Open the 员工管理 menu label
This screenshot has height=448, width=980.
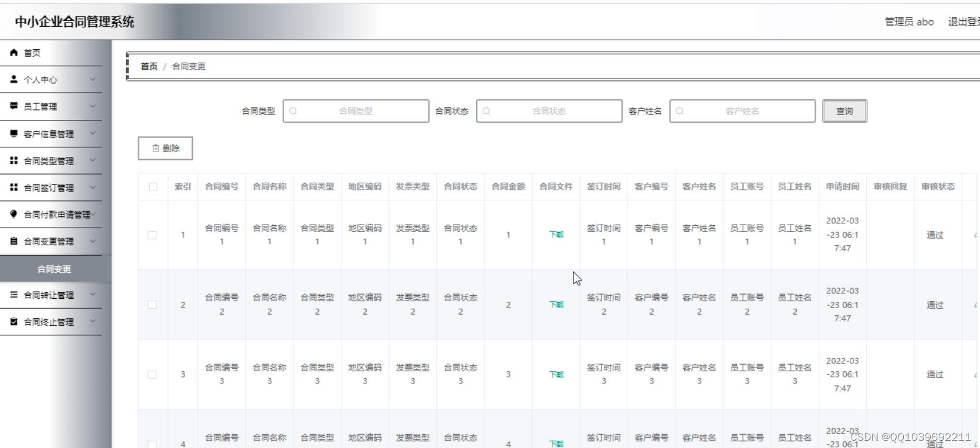pos(41,107)
